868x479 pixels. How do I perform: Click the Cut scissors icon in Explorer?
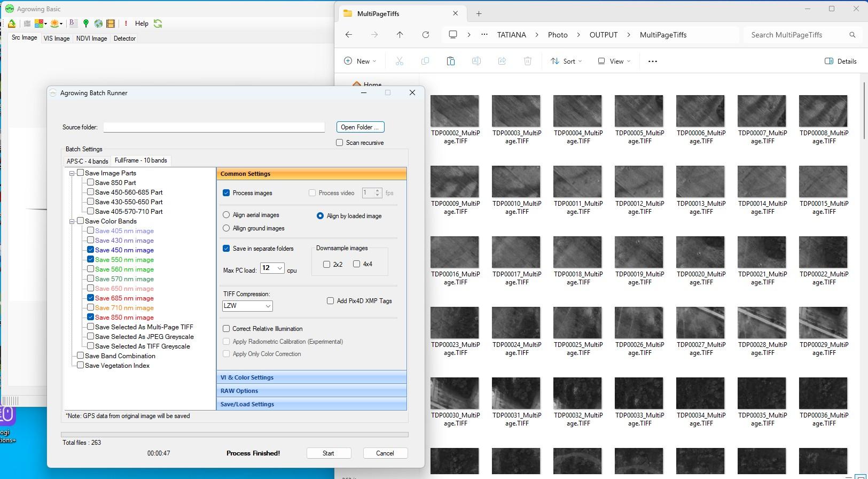pos(399,61)
